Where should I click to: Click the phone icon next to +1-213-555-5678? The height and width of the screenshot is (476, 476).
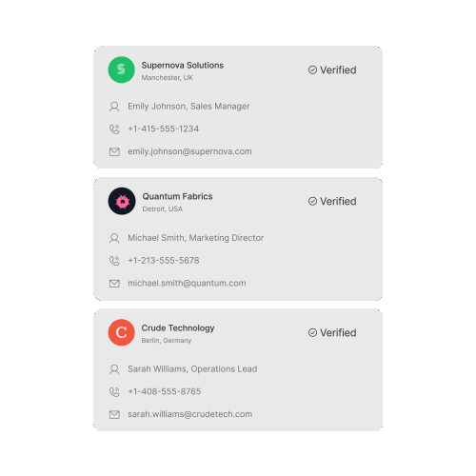point(114,261)
